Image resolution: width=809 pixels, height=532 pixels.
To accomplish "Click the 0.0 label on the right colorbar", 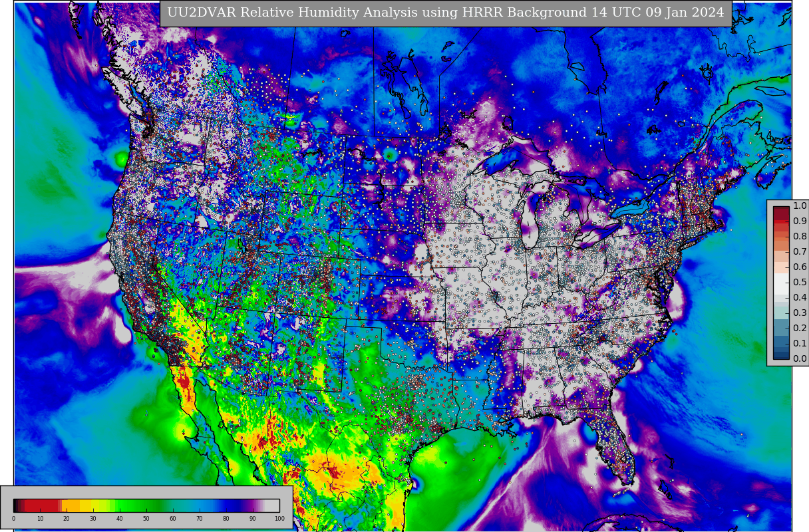I will click(x=800, y=358).
